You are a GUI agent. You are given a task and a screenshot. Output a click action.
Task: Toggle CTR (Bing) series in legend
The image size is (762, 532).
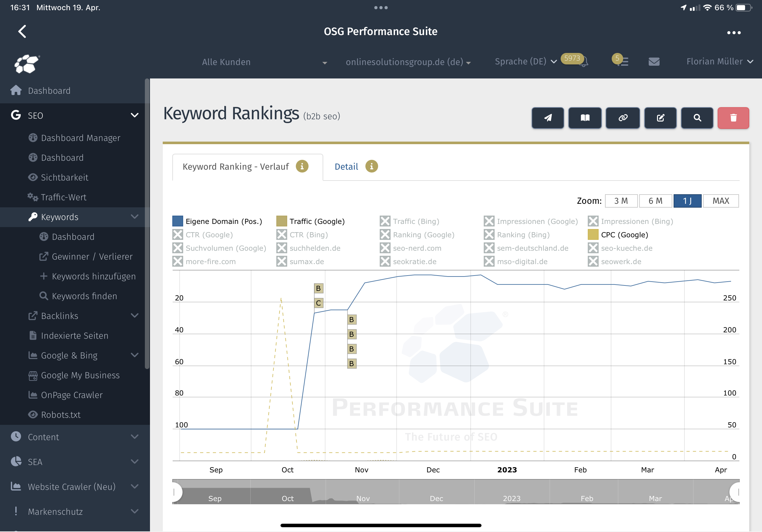tap(302, 235)
